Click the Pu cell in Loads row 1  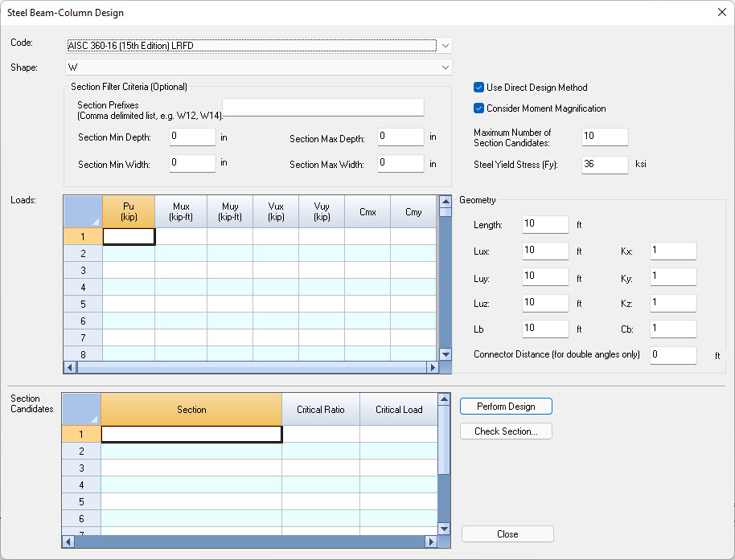(129, 236)
